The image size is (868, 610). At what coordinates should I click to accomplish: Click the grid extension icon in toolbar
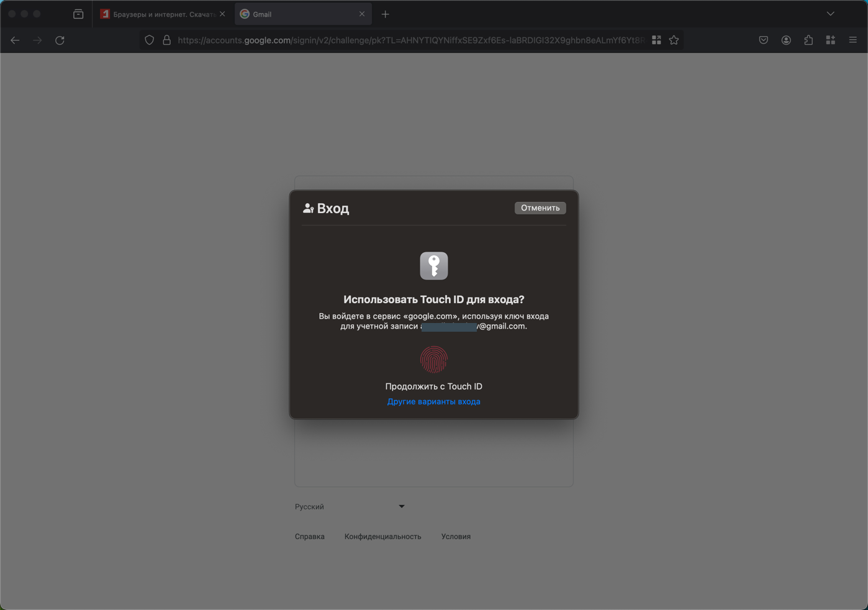(x=831, y=40)
